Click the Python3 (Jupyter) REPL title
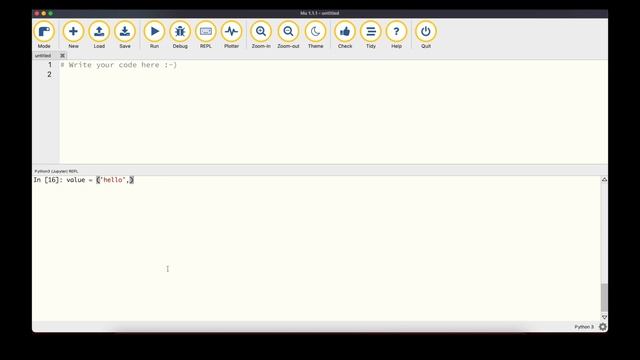Screen dimensions: 640x360 (56, 171)
